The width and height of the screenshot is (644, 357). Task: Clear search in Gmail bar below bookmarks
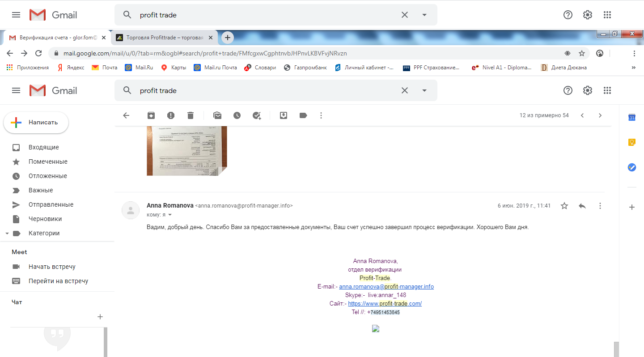point(405,90)
